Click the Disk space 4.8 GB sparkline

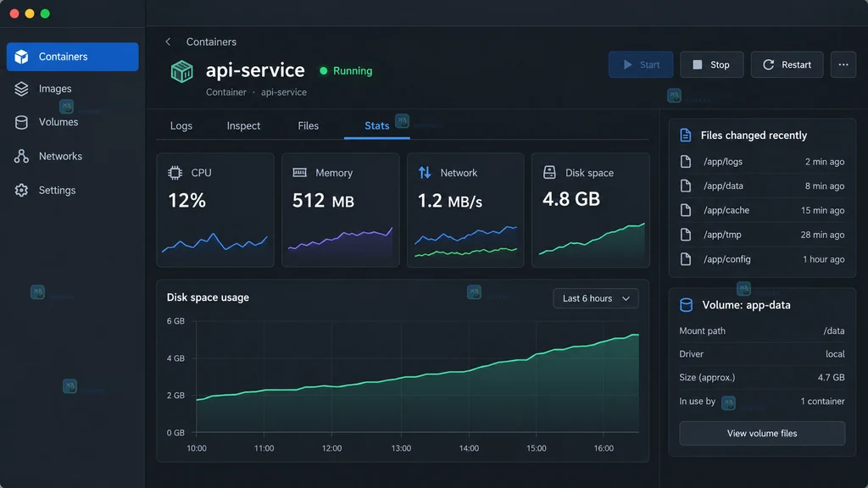591,240
